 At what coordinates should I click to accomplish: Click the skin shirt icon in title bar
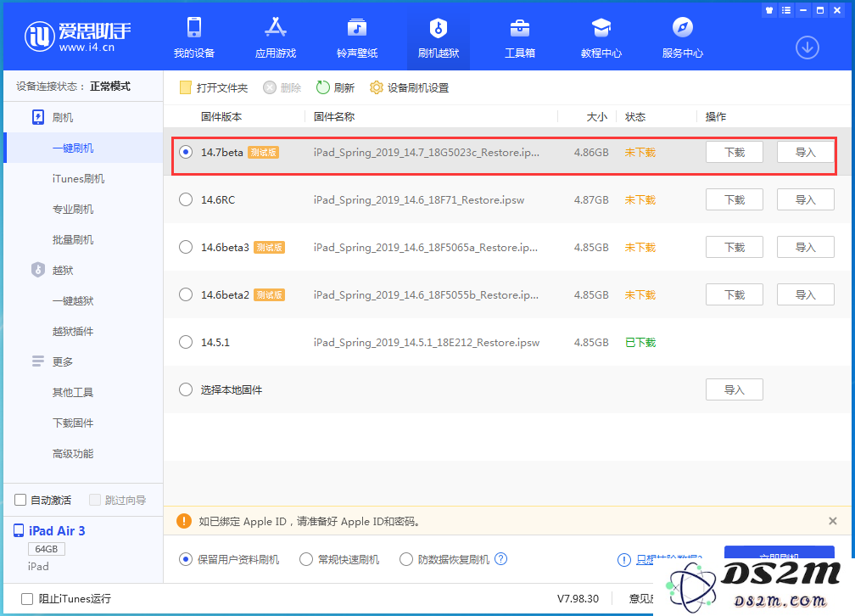pos(769,10)
